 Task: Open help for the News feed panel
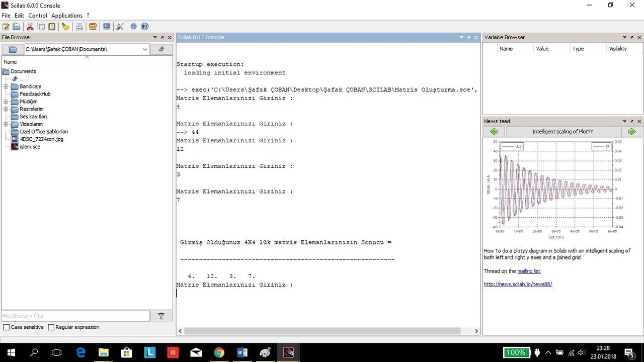point(624,121)
